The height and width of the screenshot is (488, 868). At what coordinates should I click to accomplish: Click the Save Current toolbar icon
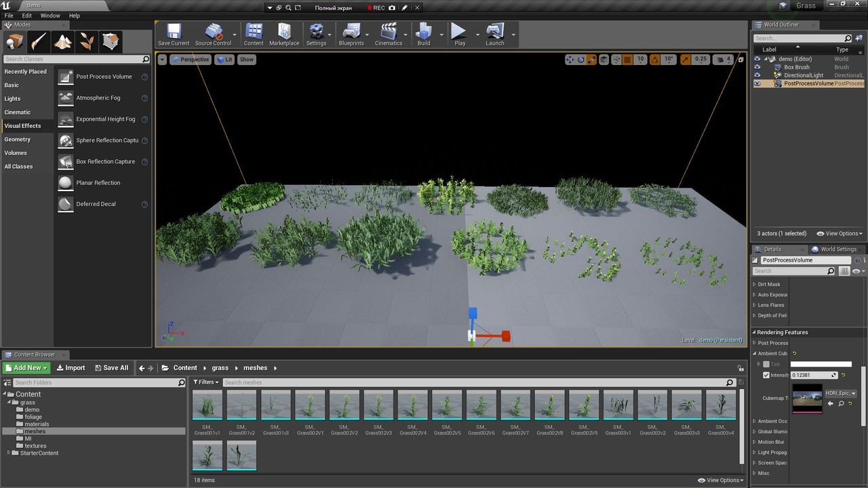[x=174, y=34]
